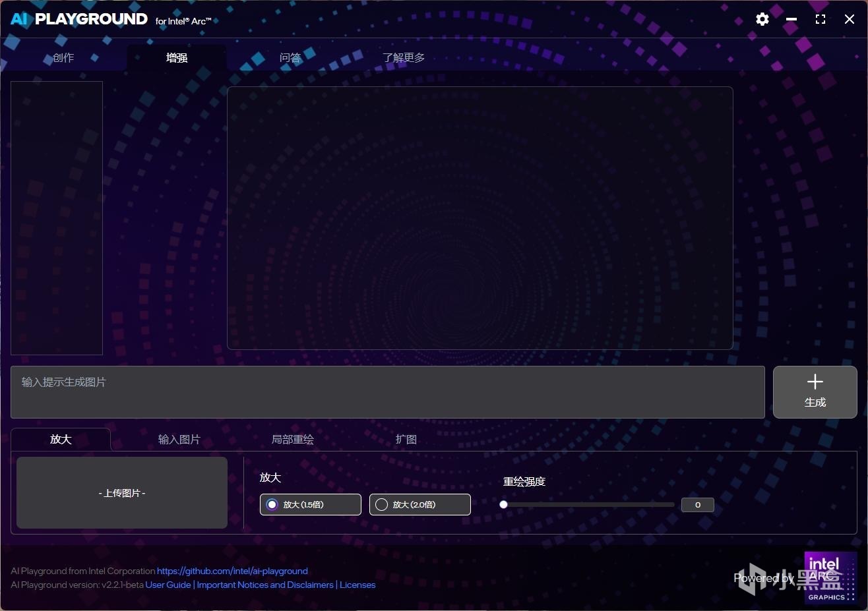Select the 放大 (2.0倍) radio option
Viewport: 868px width, 611px height.
click(x=420, y=504)
